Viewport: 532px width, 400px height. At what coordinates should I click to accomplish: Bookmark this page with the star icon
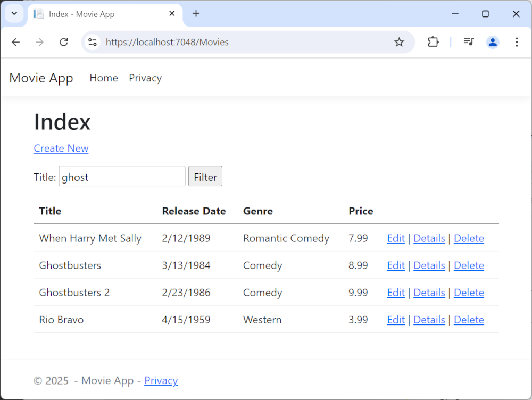tap(399, 42)
